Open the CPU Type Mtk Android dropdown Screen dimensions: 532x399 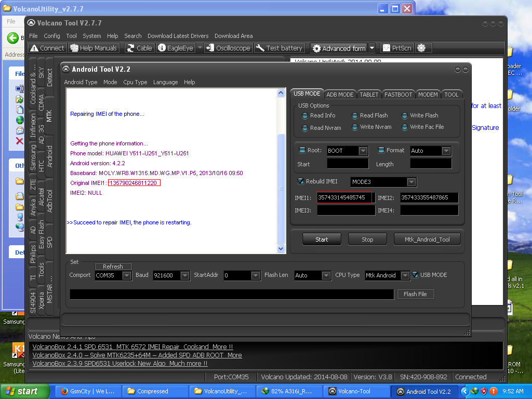(x=405, y=276)
